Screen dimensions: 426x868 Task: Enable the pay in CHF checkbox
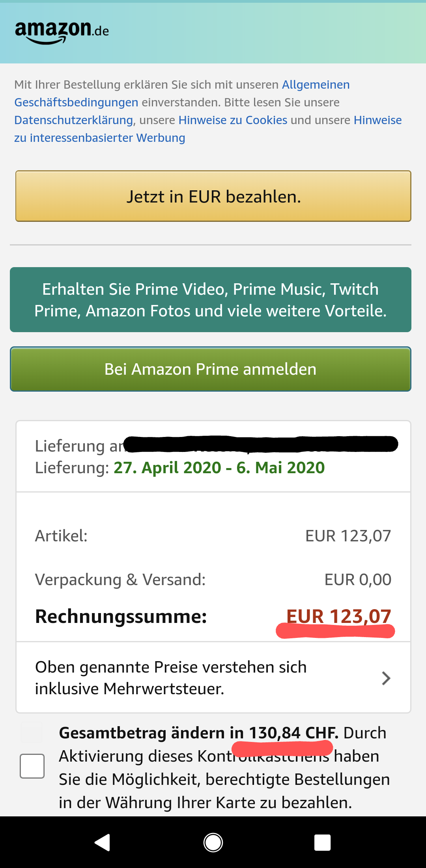pyautogui.click(x=32, y=766)
